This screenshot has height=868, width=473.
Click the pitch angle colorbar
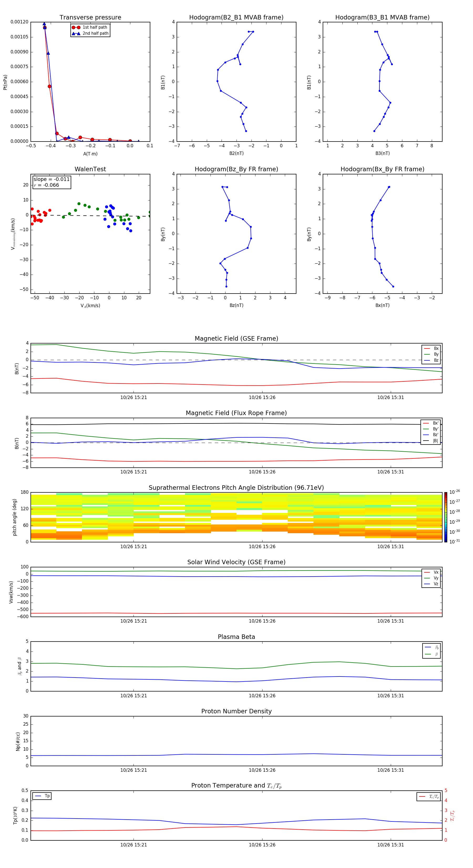pyautogui.click(x=446, y=517)
